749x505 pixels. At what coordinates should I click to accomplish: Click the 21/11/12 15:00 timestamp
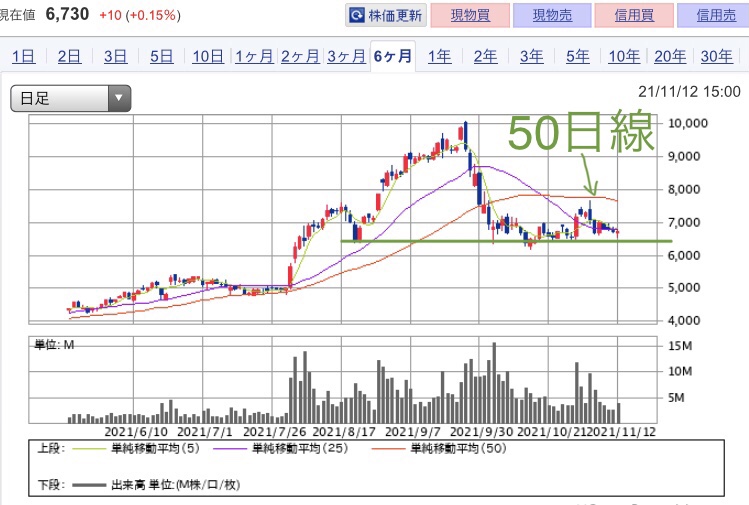click(689, 91)
